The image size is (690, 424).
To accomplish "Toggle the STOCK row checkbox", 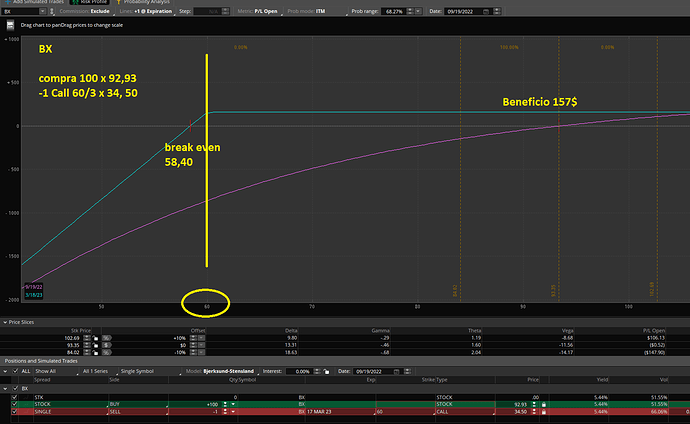I will point(14,403).
